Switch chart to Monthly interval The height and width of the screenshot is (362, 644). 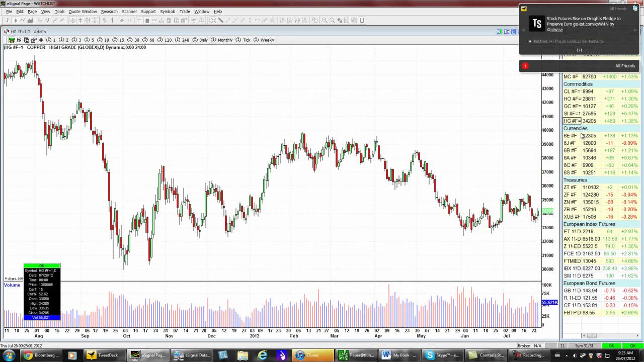pos(222,40)
